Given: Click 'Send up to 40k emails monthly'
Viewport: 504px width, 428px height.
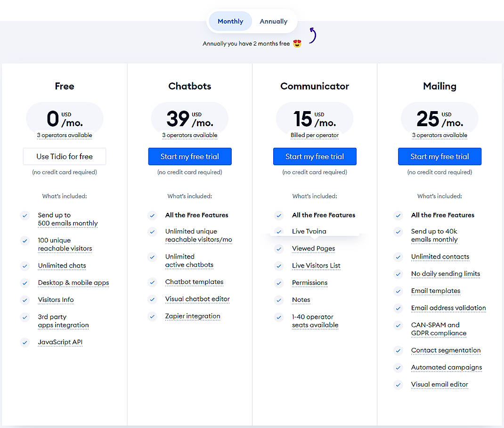Looking at the screenshot, I should coord(434,235).
